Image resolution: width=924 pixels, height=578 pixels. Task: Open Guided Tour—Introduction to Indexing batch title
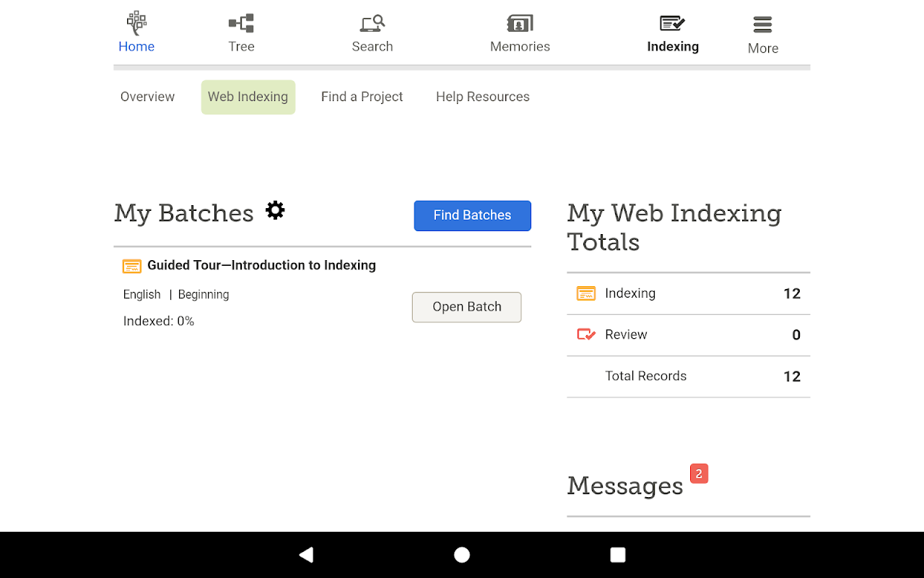coord(261,265)
